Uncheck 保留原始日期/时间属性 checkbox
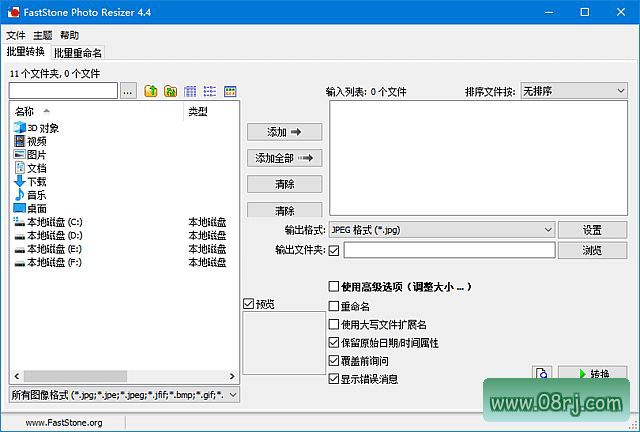Image resolution: width=640 pixels, height=432 pixels. click(x=333, y=342)
